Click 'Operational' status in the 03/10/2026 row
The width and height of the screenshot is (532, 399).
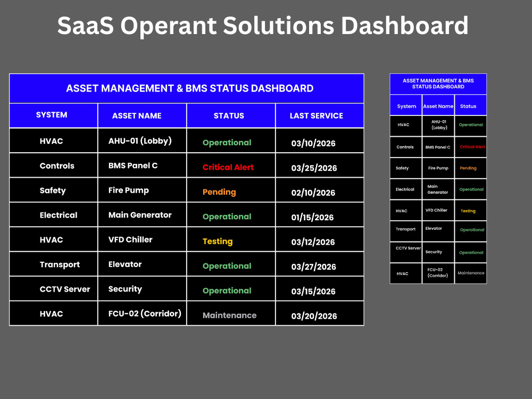(227, 143)
